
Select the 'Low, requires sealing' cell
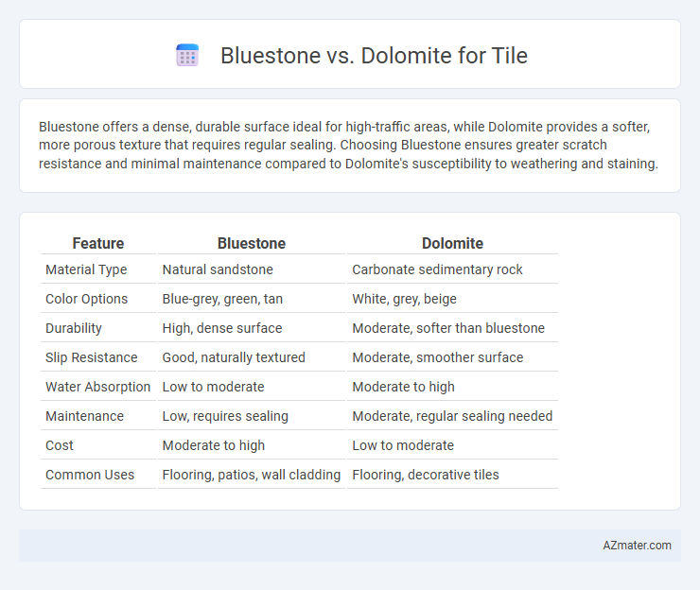pos(225,416)
